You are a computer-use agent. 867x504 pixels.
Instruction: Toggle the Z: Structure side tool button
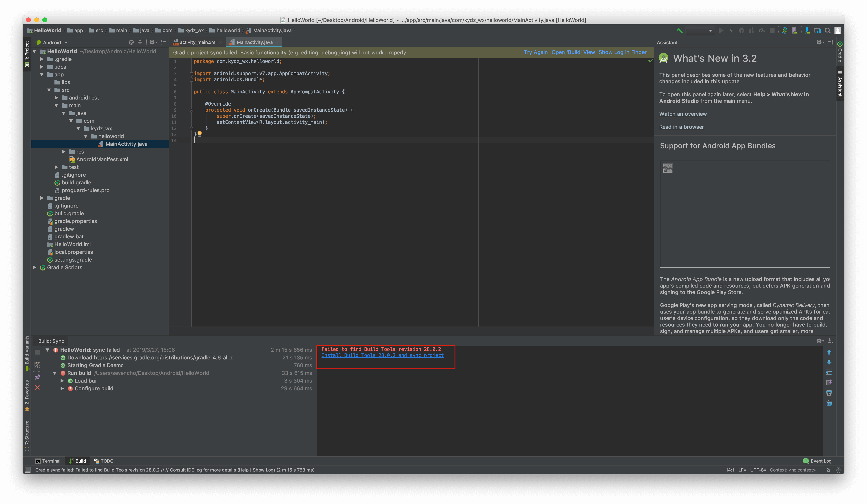click(x=27, y=436)
